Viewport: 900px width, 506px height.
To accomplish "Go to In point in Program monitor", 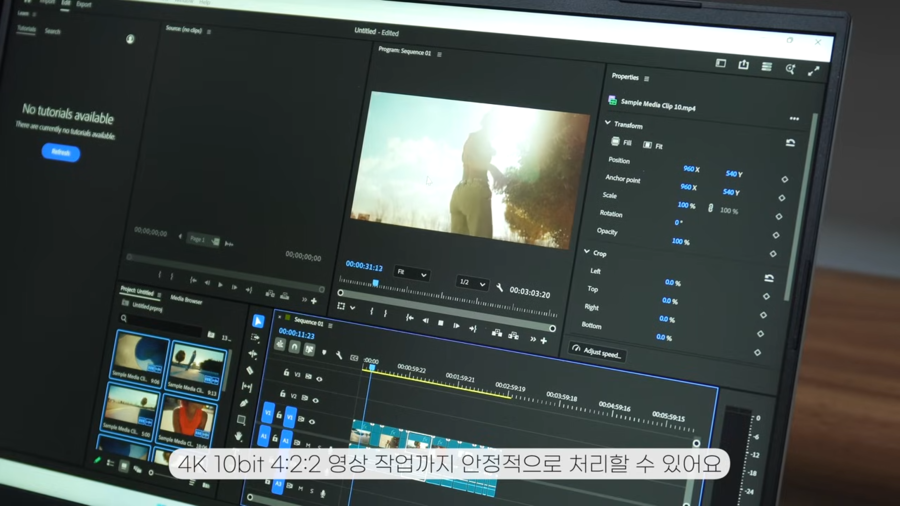I will (409, 317).
